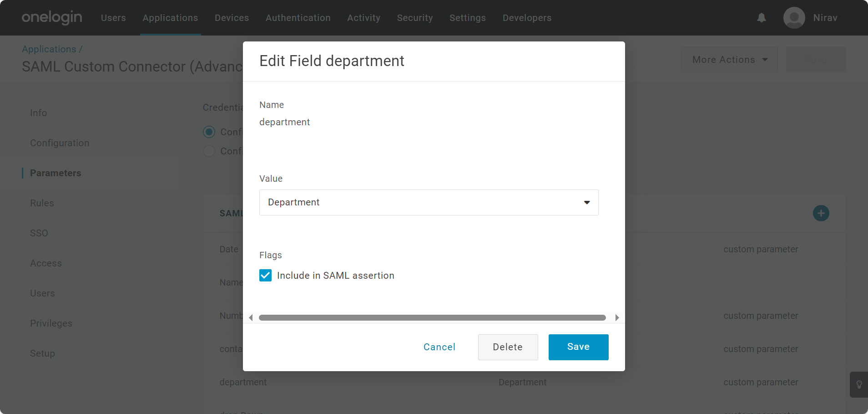868x414 pixels.
Task: Click the dialog's horizontal scrollbar
Action: (x=432, y=317)
